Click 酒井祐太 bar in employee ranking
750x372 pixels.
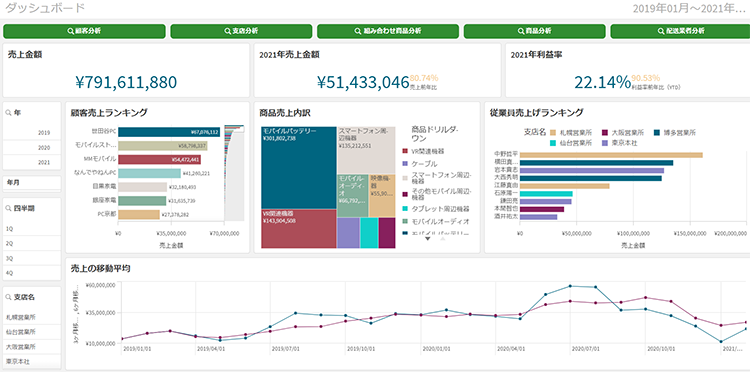(539, 217)
